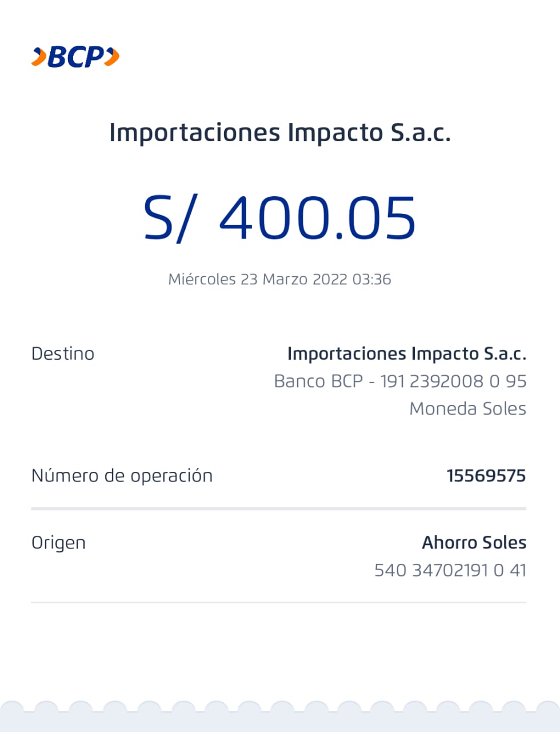The image size is (560, 732).
Task: Click the Miércoles 23 Marzo 2022 date
Action: [257, 280]
